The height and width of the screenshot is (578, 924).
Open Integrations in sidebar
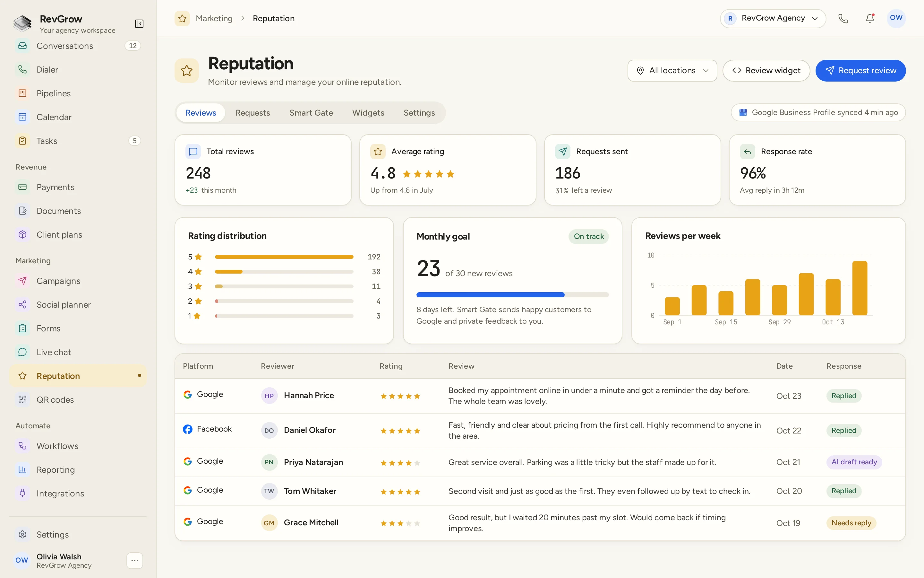click(78, 493)
